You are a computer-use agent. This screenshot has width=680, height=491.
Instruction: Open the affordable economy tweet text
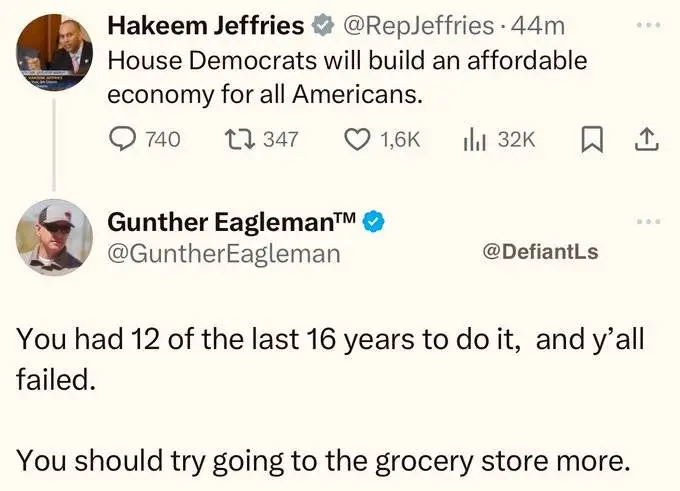[346, 78]
